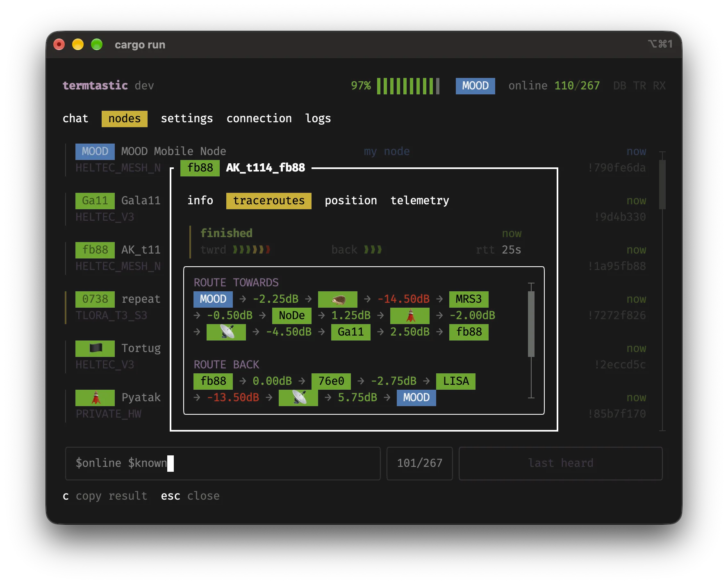Click the ROUTE TOWARDS heading
The width and height of the screenshot is (728, 585).
(236, 283)
